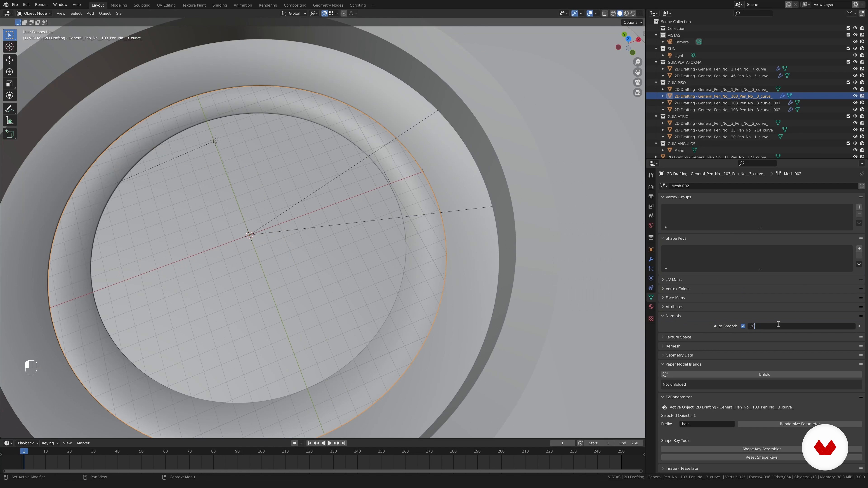Open the Object Data properties tab
The image size is (868, 488).
point(651,297)
